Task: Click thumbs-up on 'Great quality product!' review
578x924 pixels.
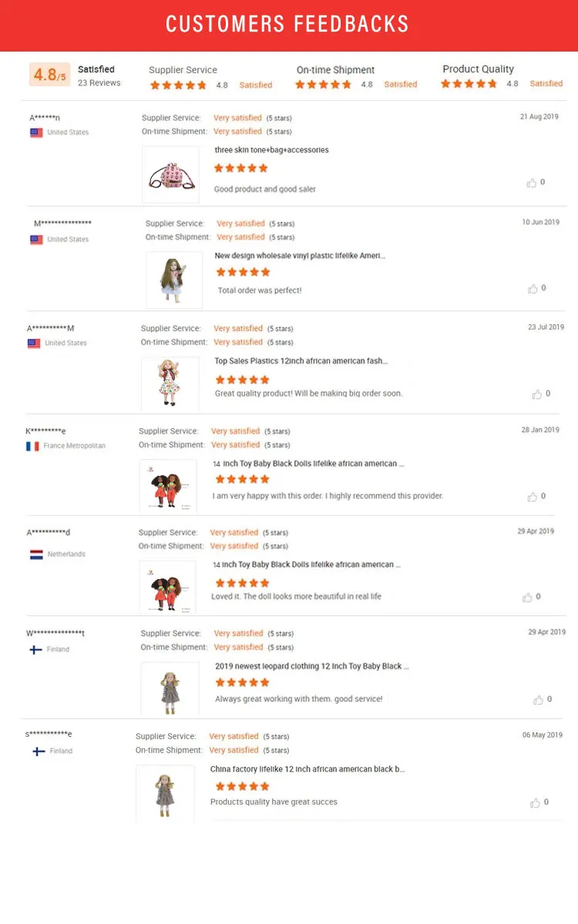Action: coord(536,394)
